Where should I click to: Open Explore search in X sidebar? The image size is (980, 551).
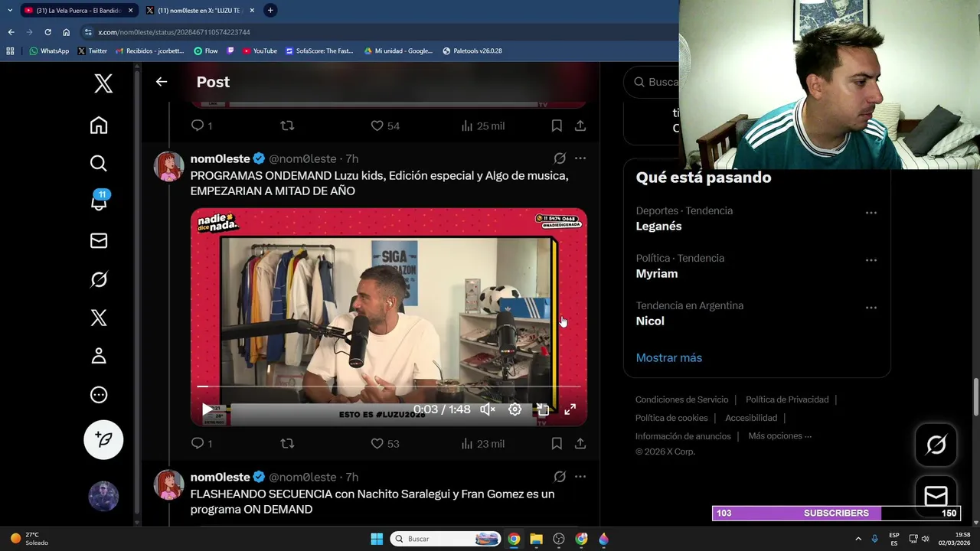pos(99,163)
